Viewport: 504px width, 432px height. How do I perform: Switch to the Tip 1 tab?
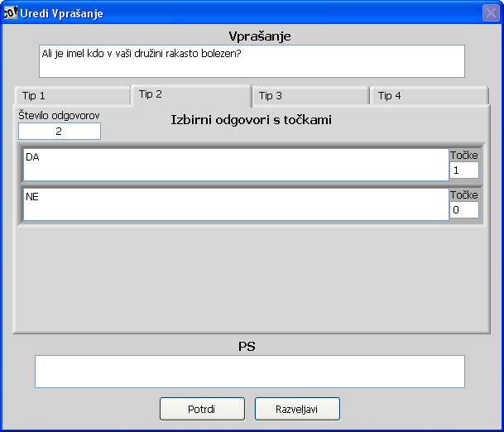72,96
